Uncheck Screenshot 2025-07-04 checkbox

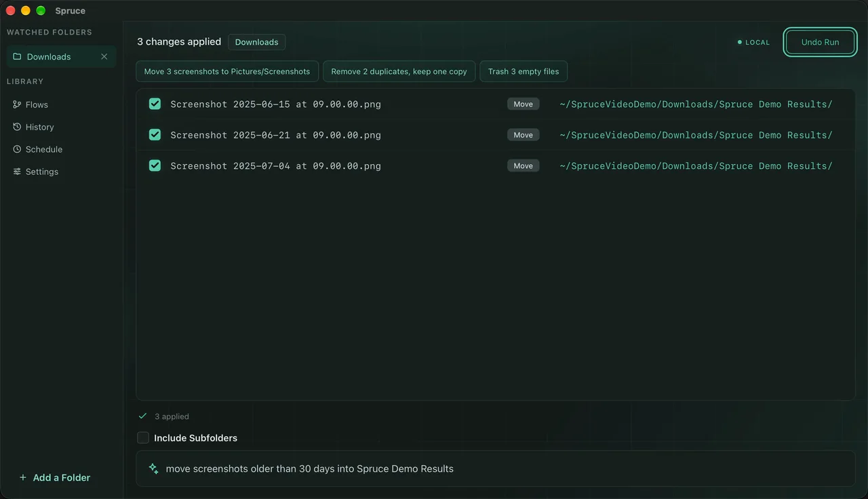(x=155, y=165)
